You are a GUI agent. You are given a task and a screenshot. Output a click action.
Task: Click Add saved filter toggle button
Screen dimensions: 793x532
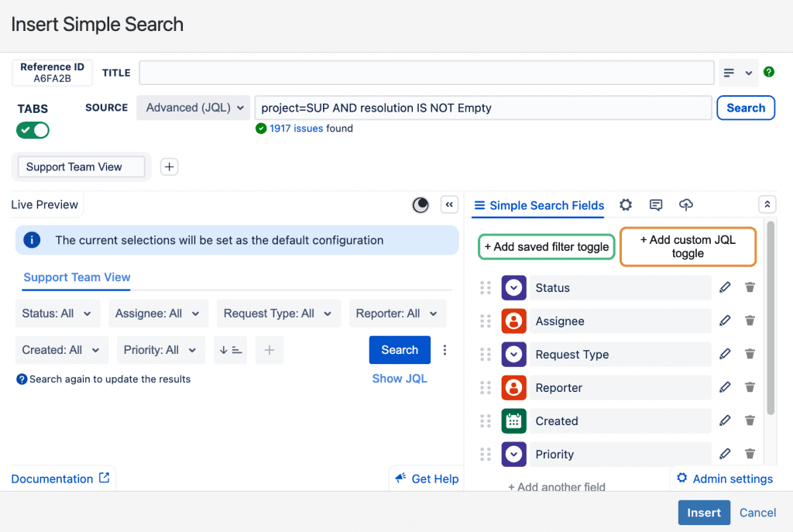pos(547,247)
